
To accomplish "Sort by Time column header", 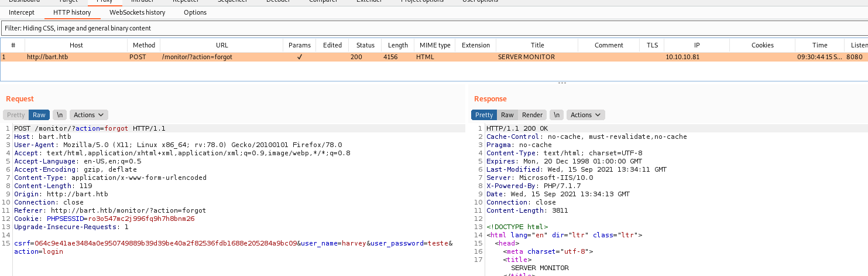I will pyautogui.click(x=820, y=45).
